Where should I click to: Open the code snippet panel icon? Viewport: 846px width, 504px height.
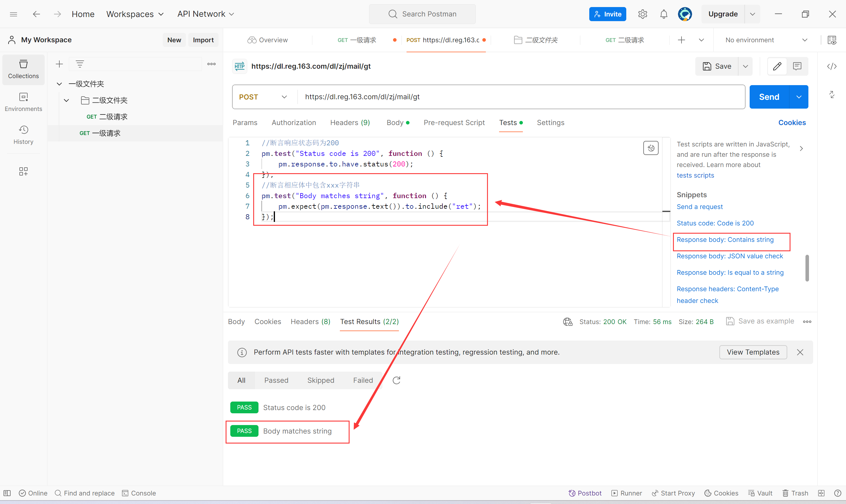(831, 66)
